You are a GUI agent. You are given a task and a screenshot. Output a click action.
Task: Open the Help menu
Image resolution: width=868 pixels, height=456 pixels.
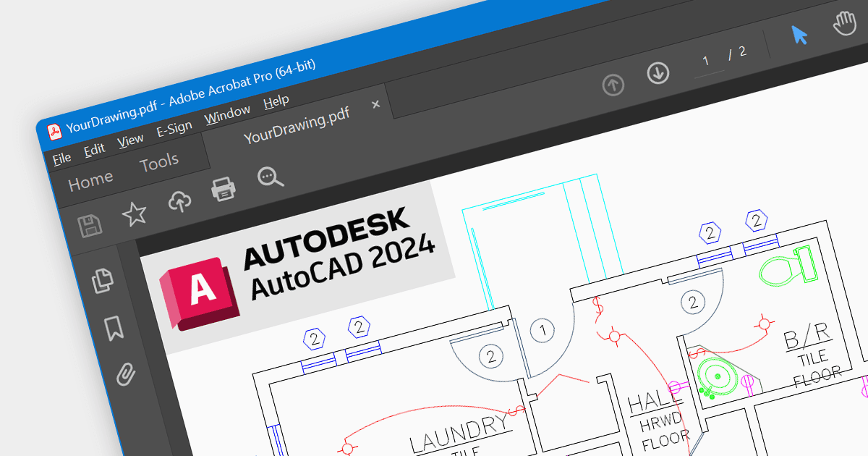pos(276,101)
